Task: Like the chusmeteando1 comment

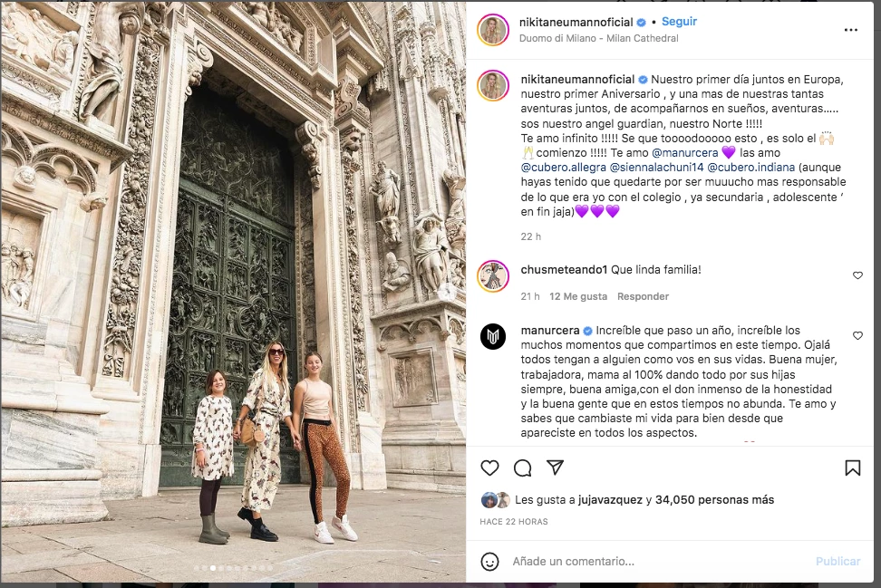Action: [x=857, y=275]
